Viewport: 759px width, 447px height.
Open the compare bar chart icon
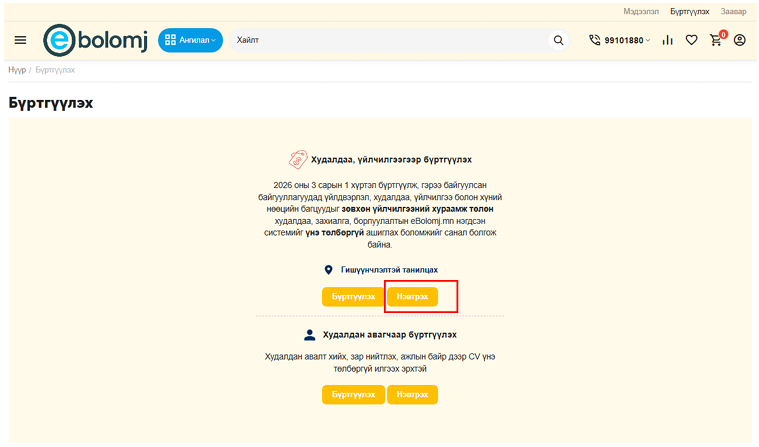pyautogui.click(x=667, y=40)
